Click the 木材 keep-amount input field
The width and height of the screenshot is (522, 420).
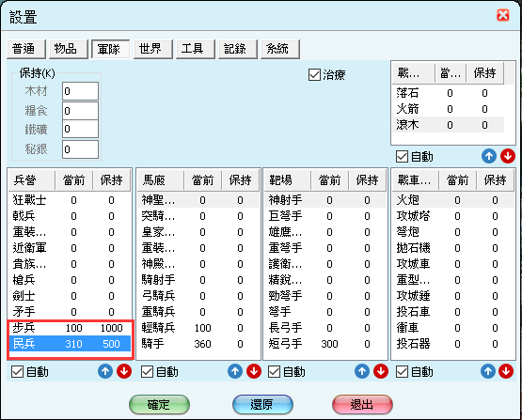[x=80, y=91]
